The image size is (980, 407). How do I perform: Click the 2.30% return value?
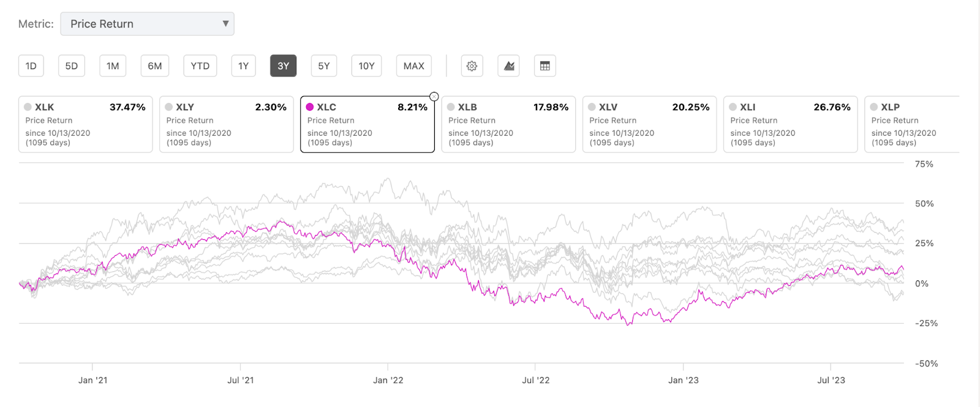[271, 107]
